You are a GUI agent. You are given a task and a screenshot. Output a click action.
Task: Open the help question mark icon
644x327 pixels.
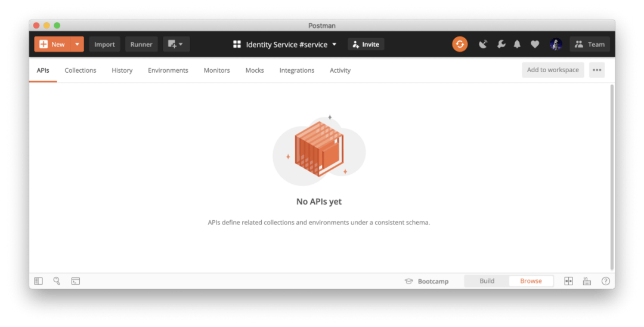point(605,281)
